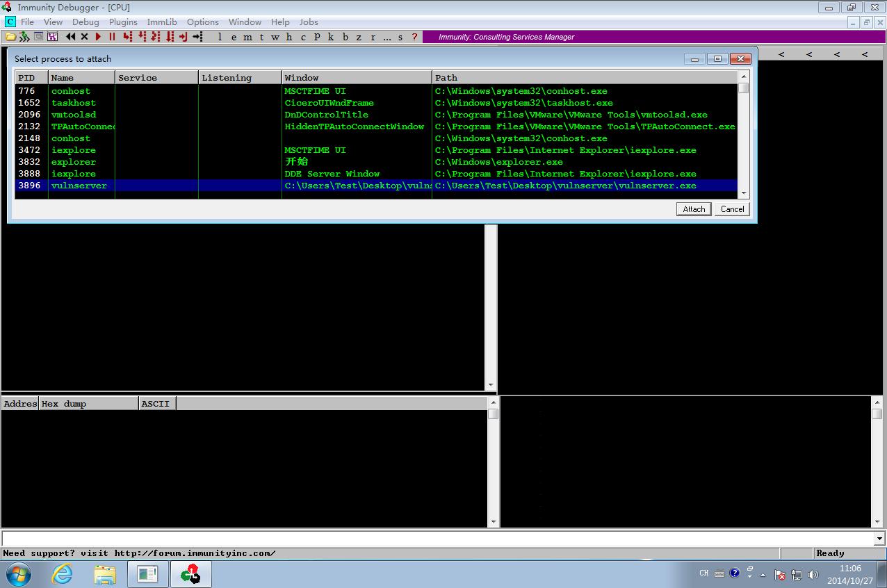Open the breakpoints 'b' window

tap(345, 37)
